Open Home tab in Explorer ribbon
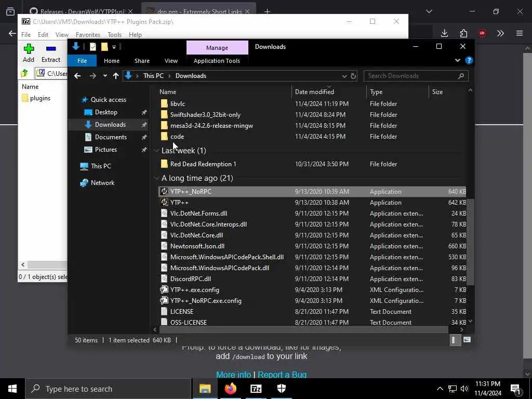The image size is (532, 399). 112,61
